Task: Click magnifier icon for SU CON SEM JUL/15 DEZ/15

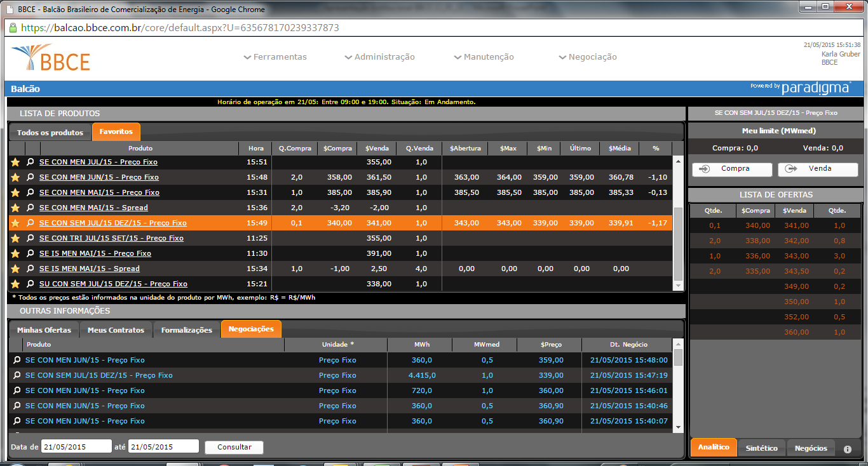Action: [30, 284]
